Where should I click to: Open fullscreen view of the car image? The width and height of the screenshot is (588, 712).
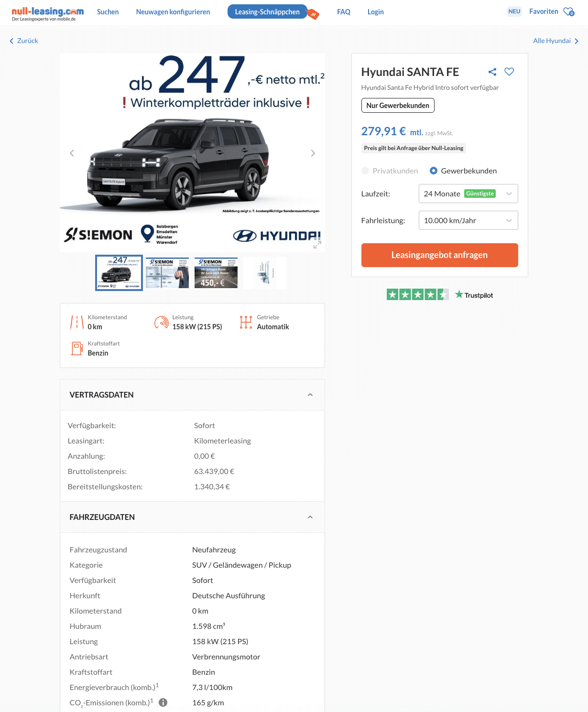(317, 244)
